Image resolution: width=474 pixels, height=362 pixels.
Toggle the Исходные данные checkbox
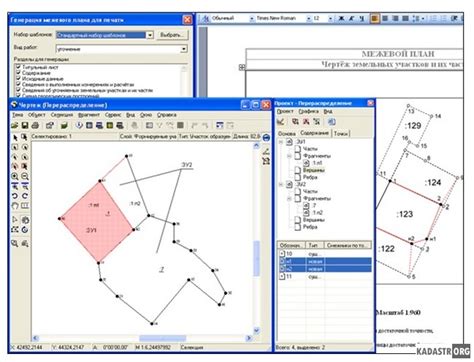pyautogui.click(x=18, y=78)
